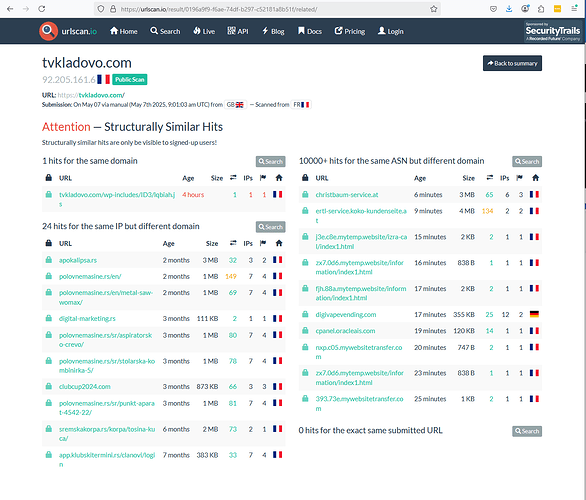Screen dimensions: 586x500
Task: Click the Firefox account avatar icon
Action: 525,9
